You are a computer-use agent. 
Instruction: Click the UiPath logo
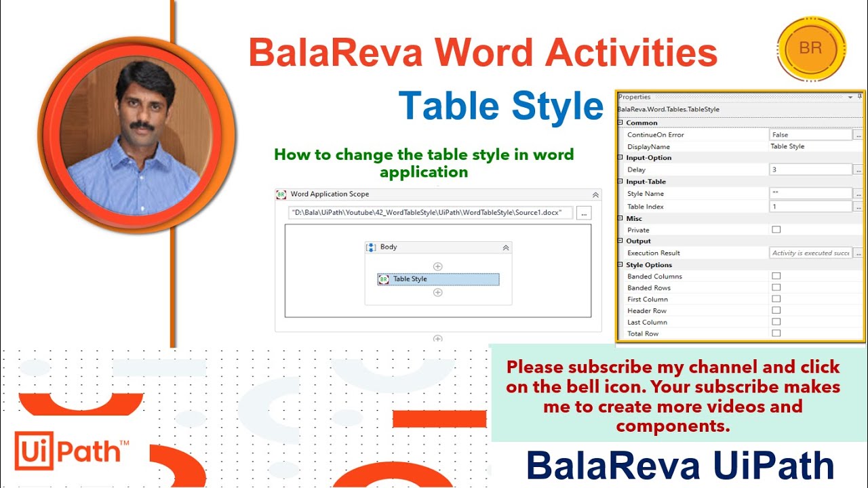(73, 451)
